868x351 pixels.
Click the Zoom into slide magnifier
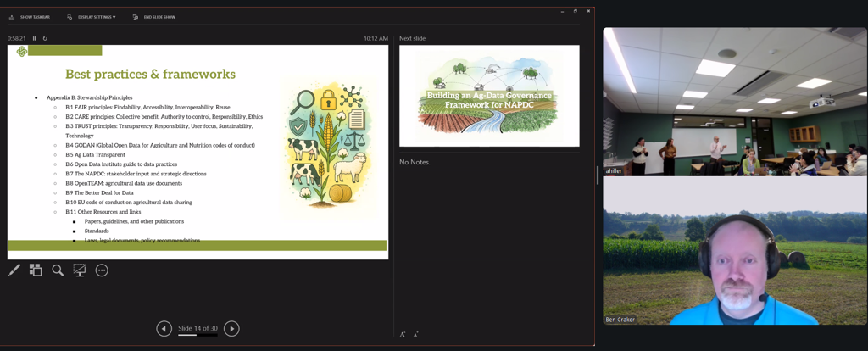click(x=58, y=270)
